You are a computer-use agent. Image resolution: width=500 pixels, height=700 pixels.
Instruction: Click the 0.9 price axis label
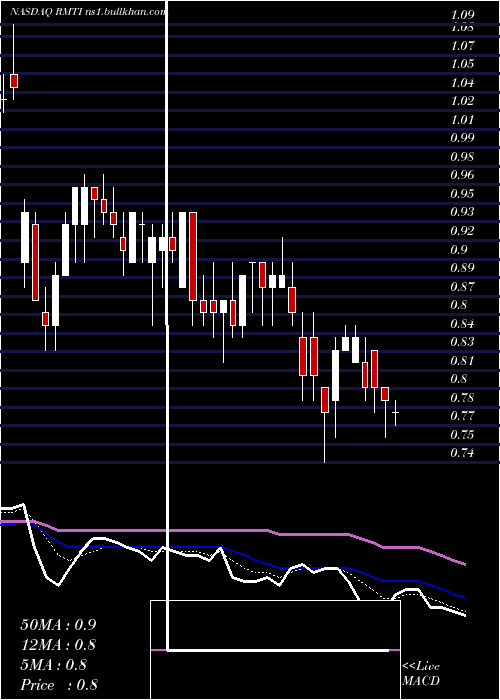point(459,249)
